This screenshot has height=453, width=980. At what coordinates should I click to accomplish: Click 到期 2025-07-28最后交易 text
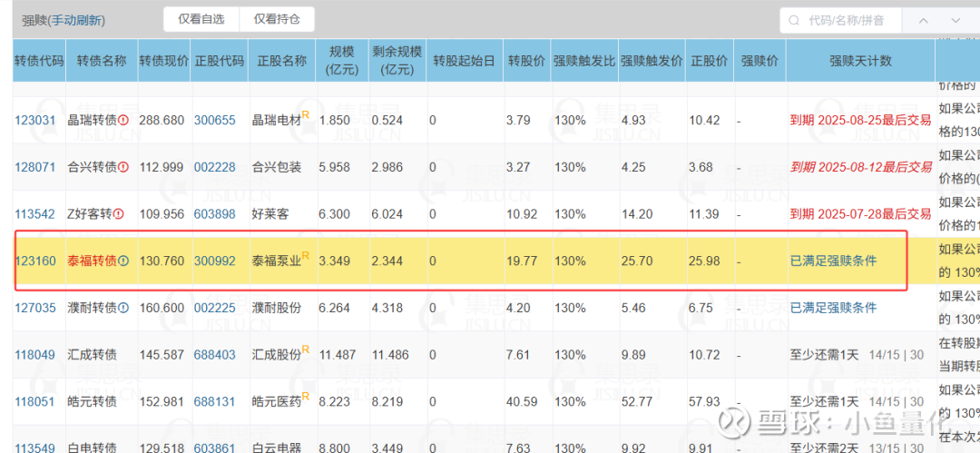(860, 214)
